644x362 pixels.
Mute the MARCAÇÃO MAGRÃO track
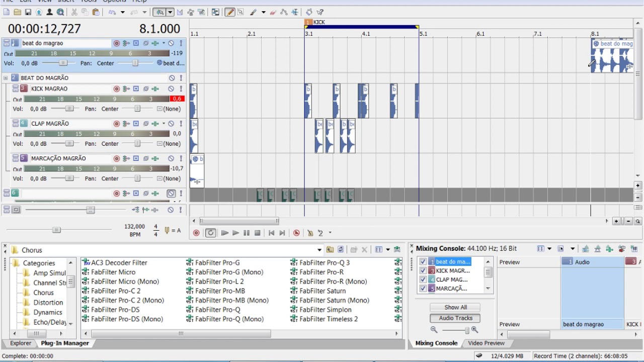[x=172, y=158]
